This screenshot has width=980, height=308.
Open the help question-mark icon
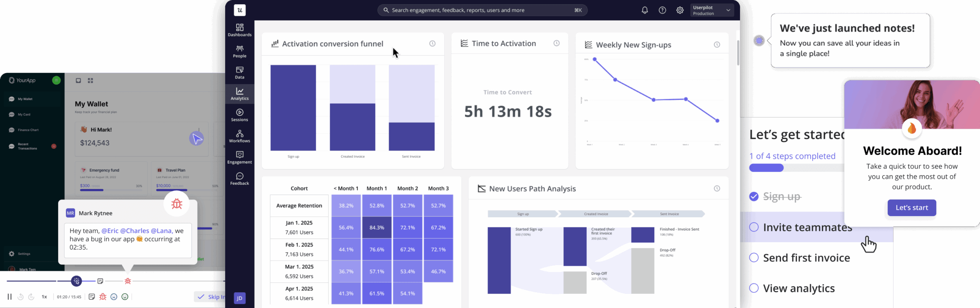coord(662,10)
